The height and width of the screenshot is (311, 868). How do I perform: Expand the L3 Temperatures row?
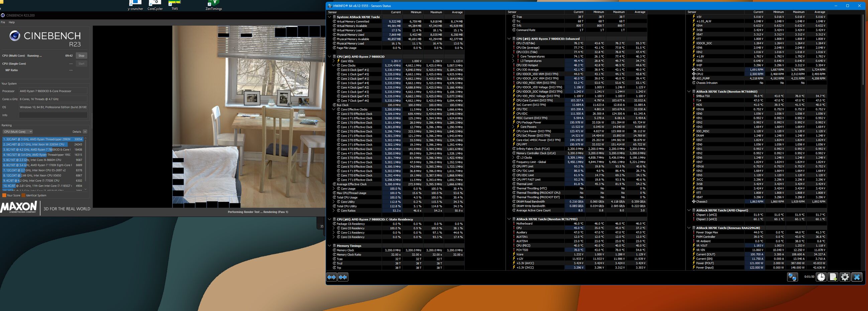point(514,61)
